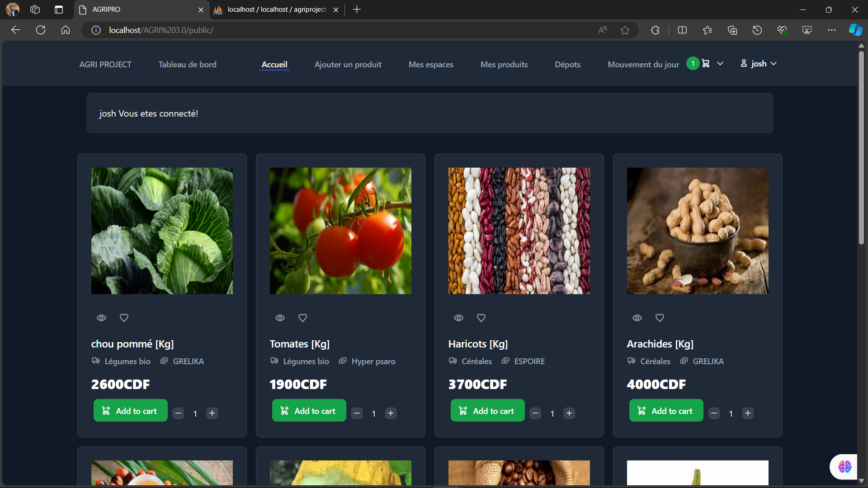Image resolution: width=868 pixels, height=488 pixels.
Task: Add this page to favorites star
Action: [625, 30]
